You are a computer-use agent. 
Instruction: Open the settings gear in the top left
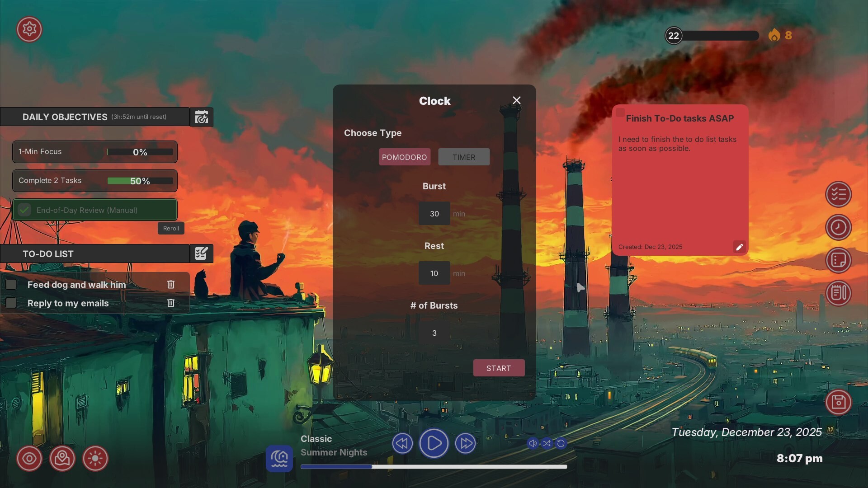tap(29, 29)
